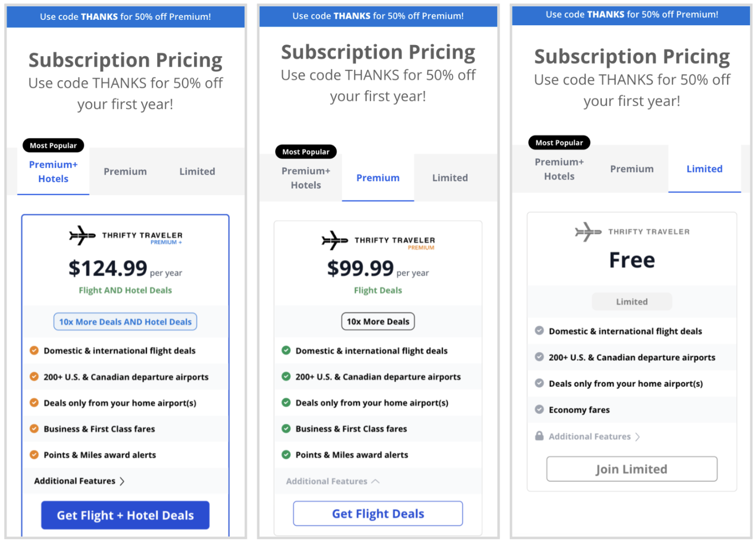Collapse Additional Features in the $99.99 plan card
Viewport: 756px width, 543px height.
[x=333, y=481]
